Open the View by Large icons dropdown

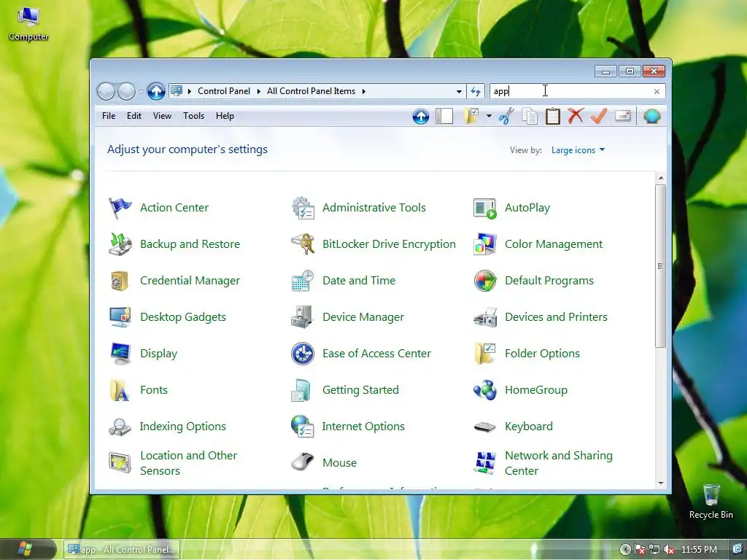578,150
